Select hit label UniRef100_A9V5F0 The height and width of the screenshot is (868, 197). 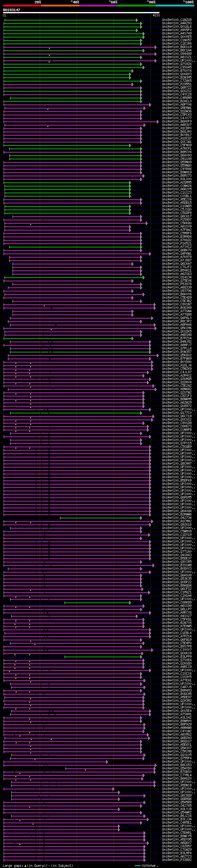[x=177, y=30]
